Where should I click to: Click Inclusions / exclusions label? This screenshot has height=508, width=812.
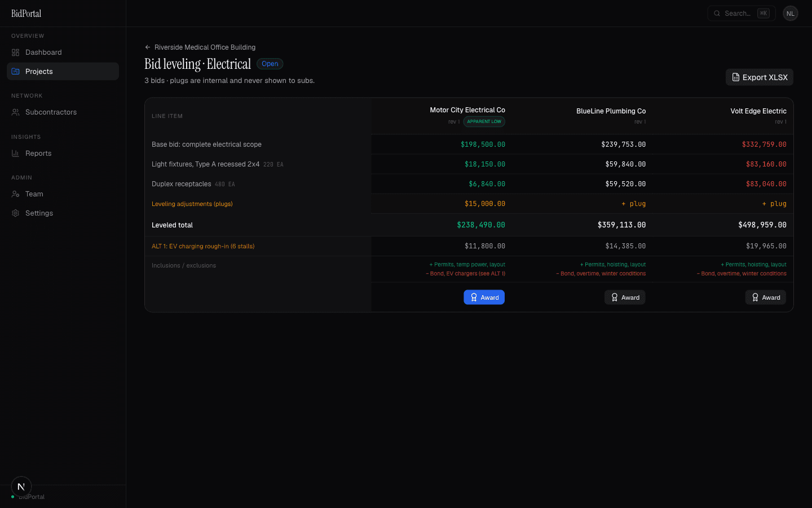pos(184,265)
